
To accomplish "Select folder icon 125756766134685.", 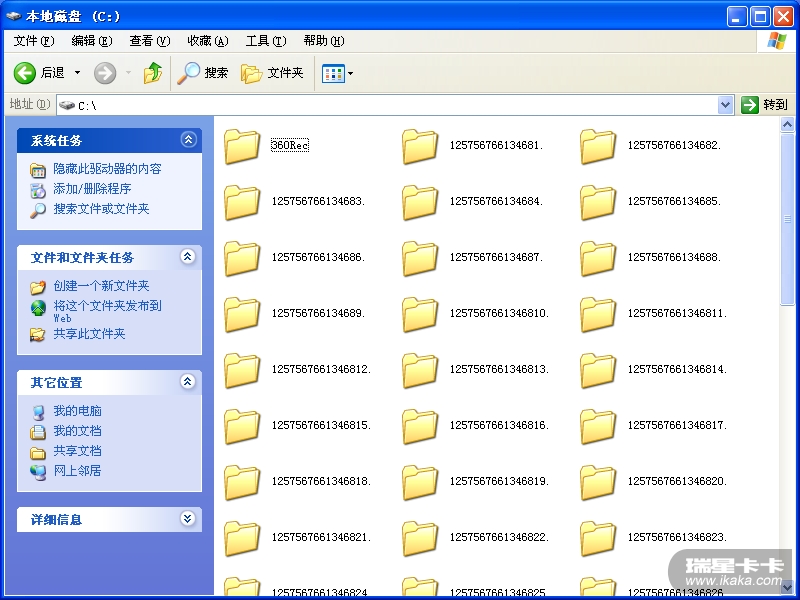I will tap(598, 202).
